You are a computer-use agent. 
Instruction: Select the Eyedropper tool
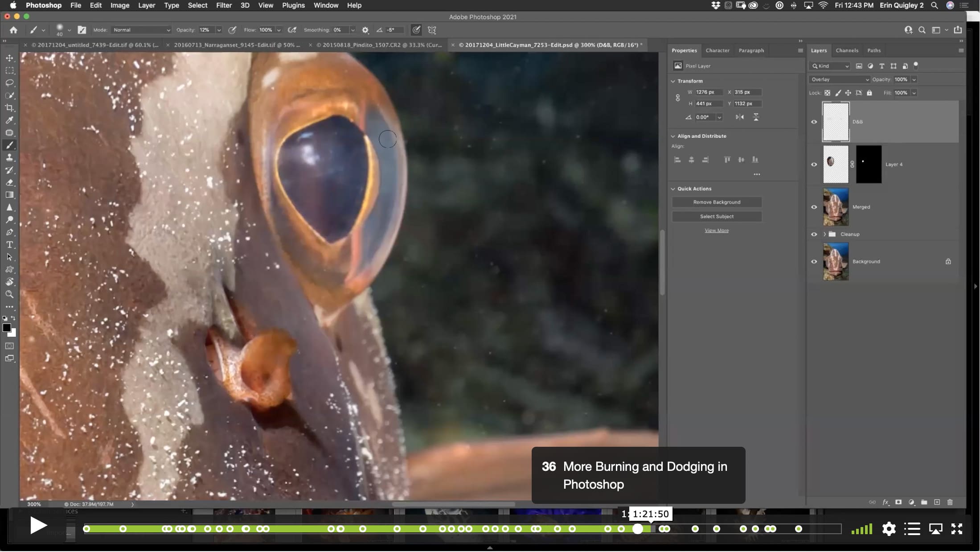(x=9, y=120)
